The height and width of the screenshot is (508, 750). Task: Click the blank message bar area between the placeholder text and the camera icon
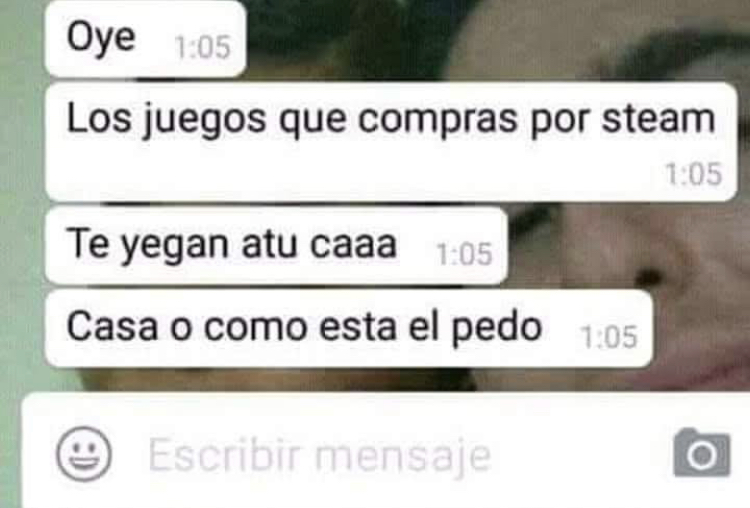point(581,454)
